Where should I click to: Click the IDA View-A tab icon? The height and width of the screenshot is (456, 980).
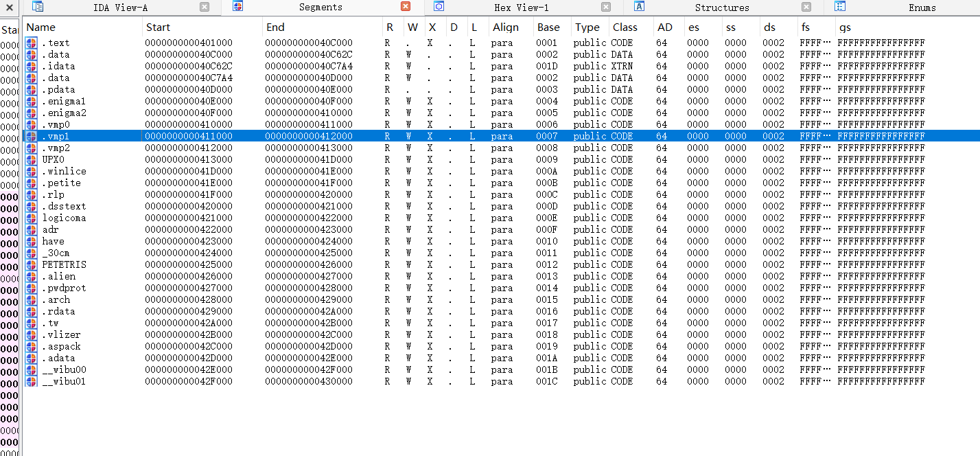click(38, 7)
